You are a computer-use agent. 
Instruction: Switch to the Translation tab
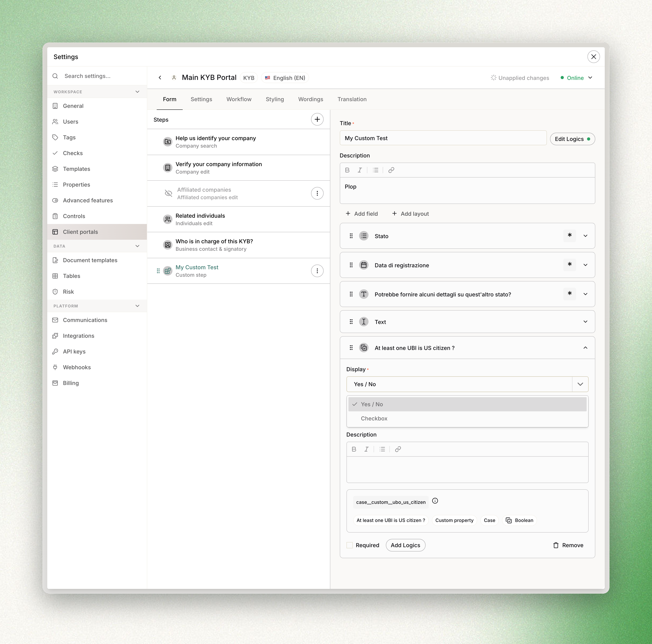tap(352, 99)
